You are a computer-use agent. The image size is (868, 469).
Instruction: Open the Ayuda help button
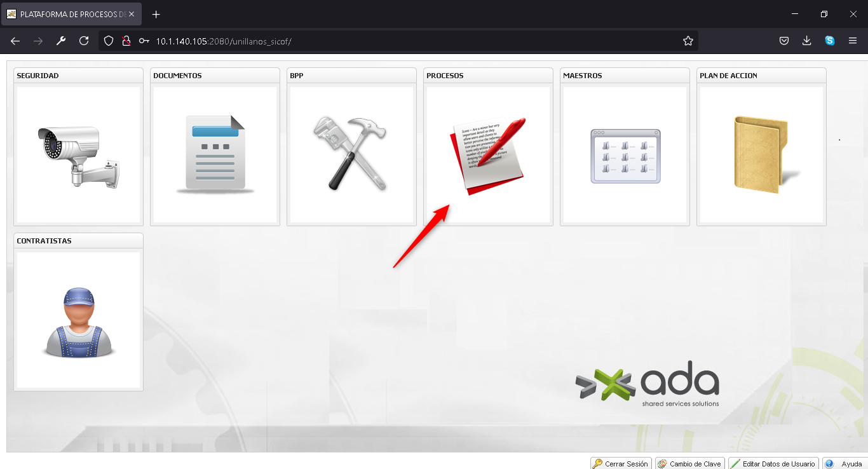tap(844, 464)
